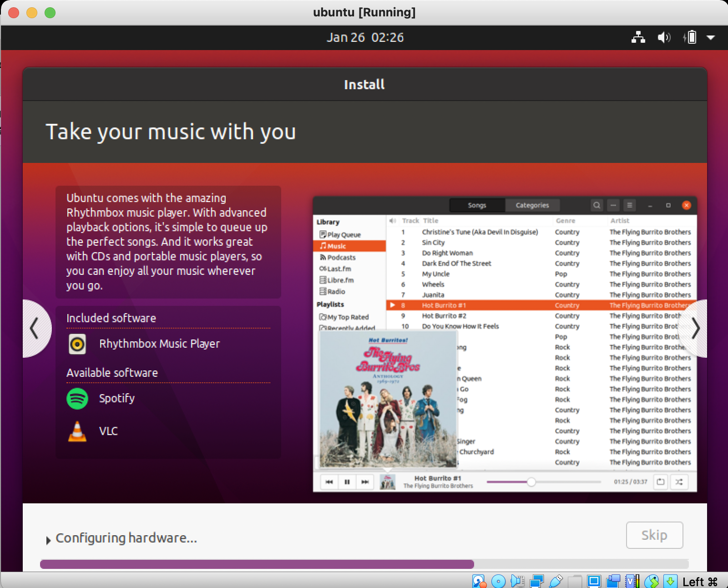Click the My Uncle track row

pos(541,274)
